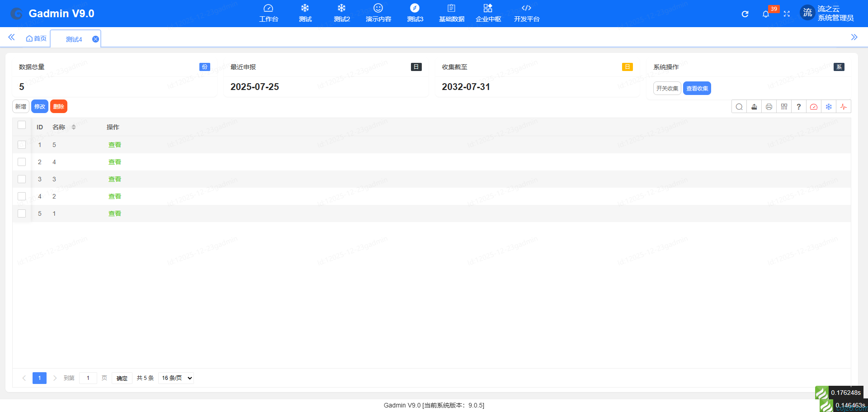Check the checkbox for row ID 1
Viewport: 868px width, 412px height.
22,144
